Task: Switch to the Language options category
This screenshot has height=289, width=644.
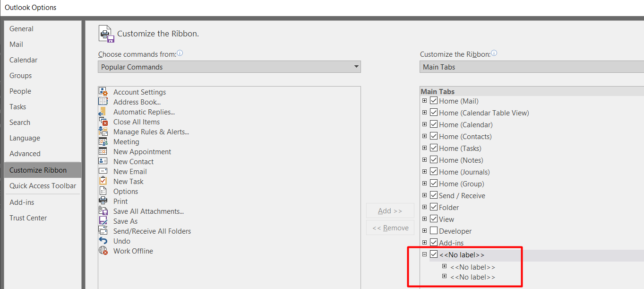Action: click(43, 138)
